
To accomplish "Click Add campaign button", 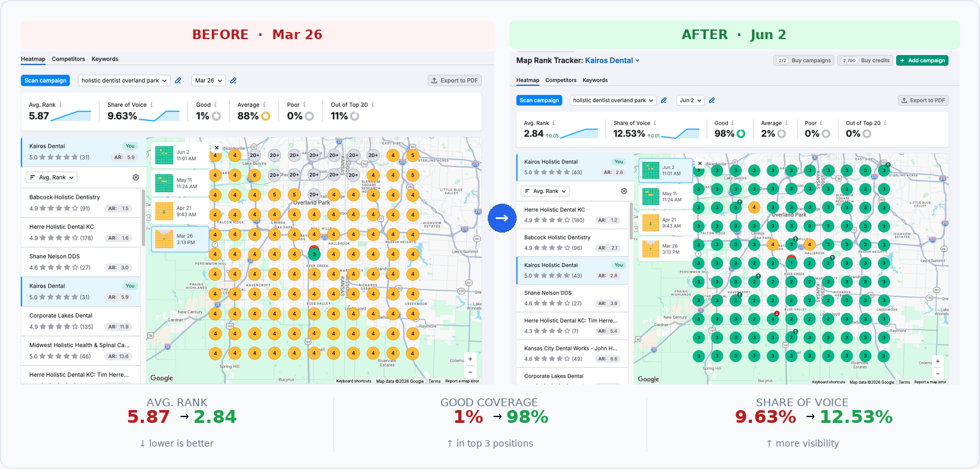I will [922, 60].
